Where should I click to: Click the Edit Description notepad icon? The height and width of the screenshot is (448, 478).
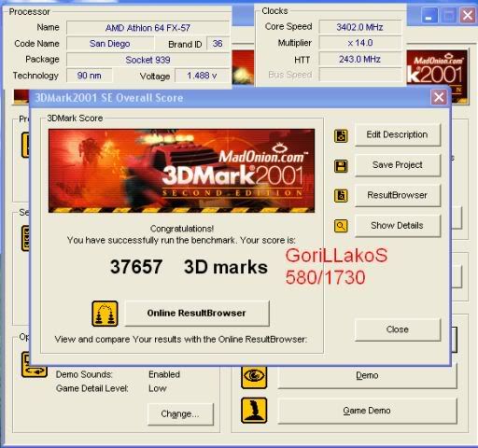tap(341, 135)
